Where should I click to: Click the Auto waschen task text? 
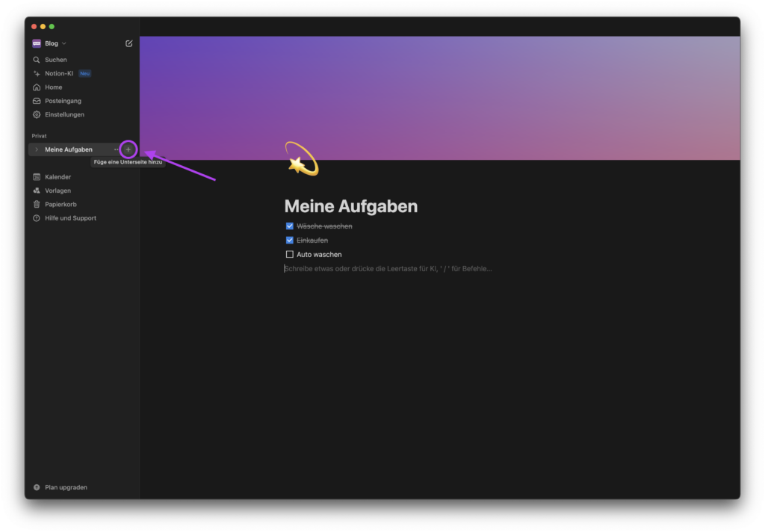[319, 254]
